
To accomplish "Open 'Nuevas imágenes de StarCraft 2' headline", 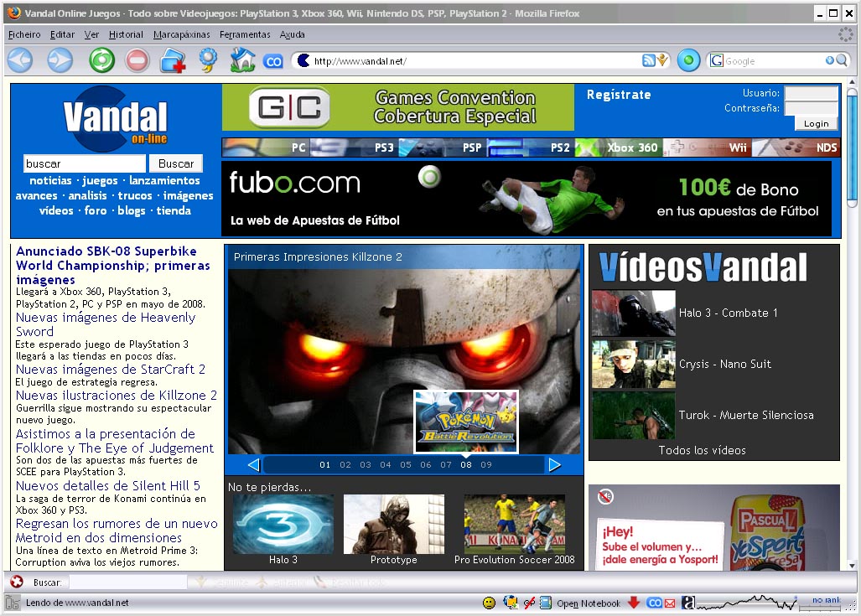I will point(111,369).
